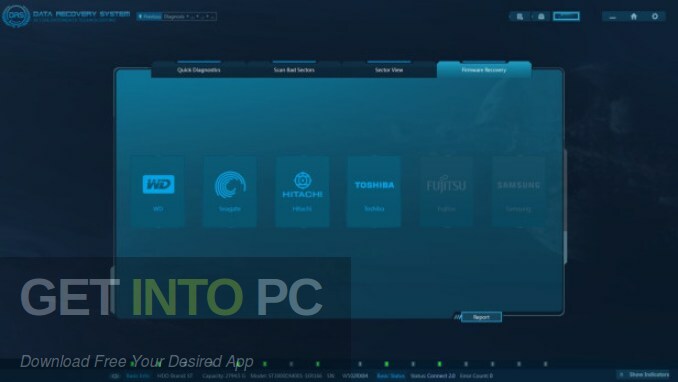Open the Quick Diagnostics tab
678x382 pixels.
(198, 70)
